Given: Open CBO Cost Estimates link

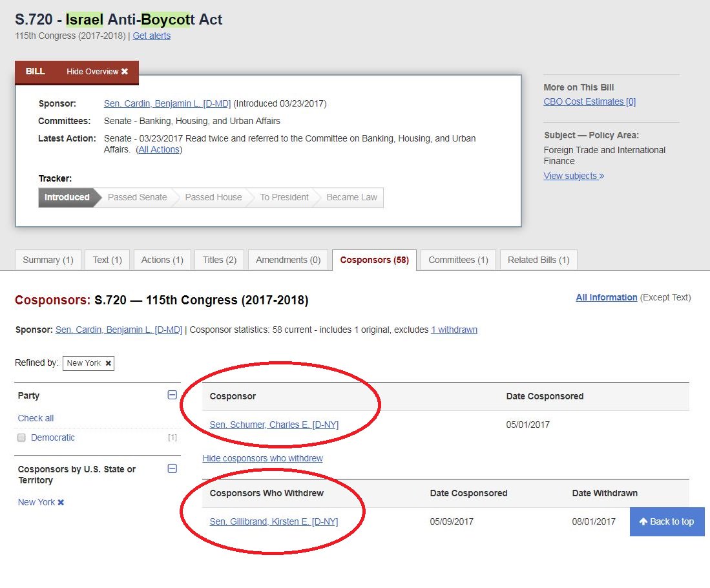Looking at the screenshot, I should 590,101.
